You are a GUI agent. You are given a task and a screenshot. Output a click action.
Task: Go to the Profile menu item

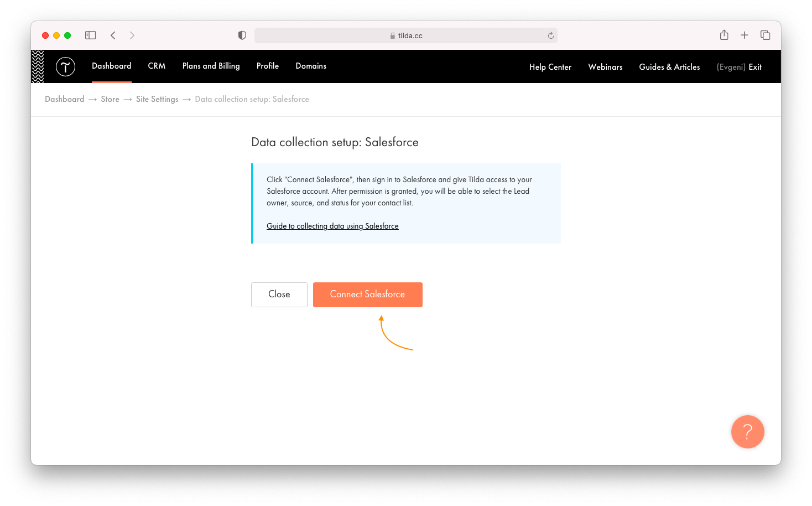268,66
